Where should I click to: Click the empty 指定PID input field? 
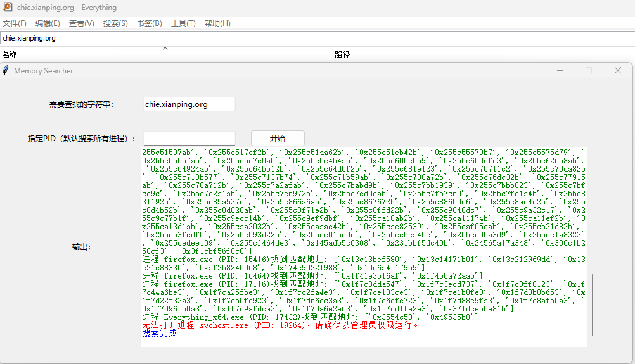pyautogui.click(x=189, y=138)
